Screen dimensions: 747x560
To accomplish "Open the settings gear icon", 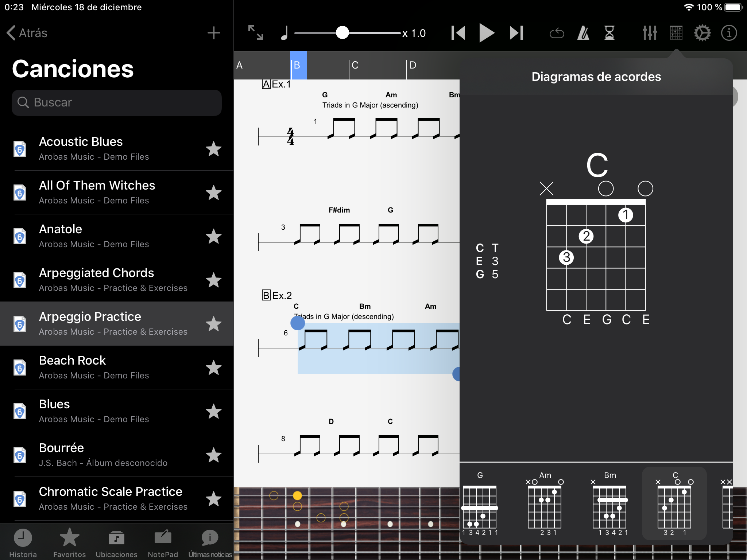I will (702, 33).
